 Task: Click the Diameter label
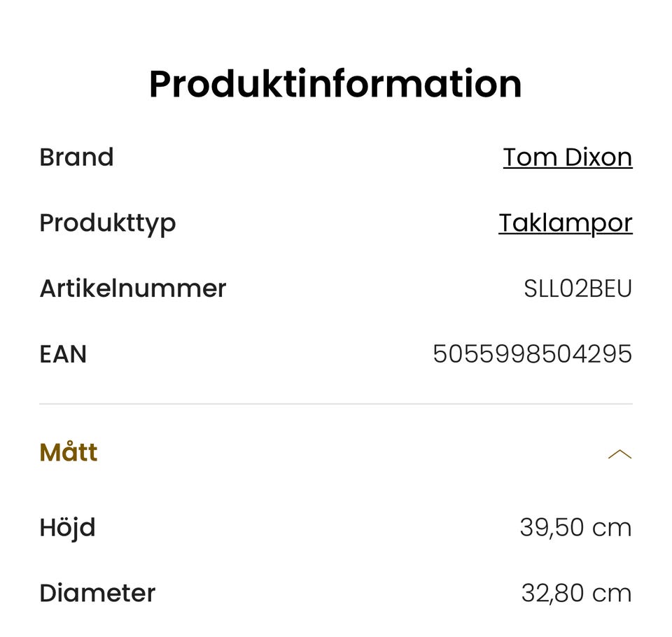(97, 593)
